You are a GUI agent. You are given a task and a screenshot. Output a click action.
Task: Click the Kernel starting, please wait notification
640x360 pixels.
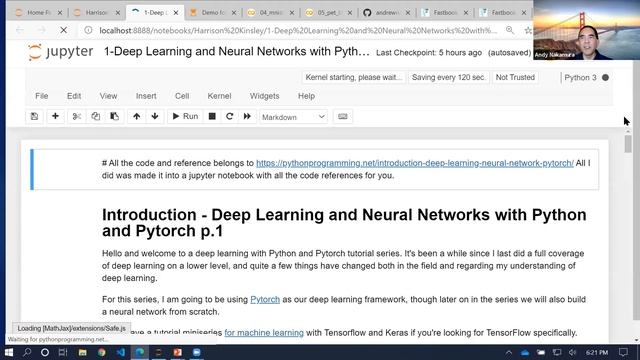[353, 77]
